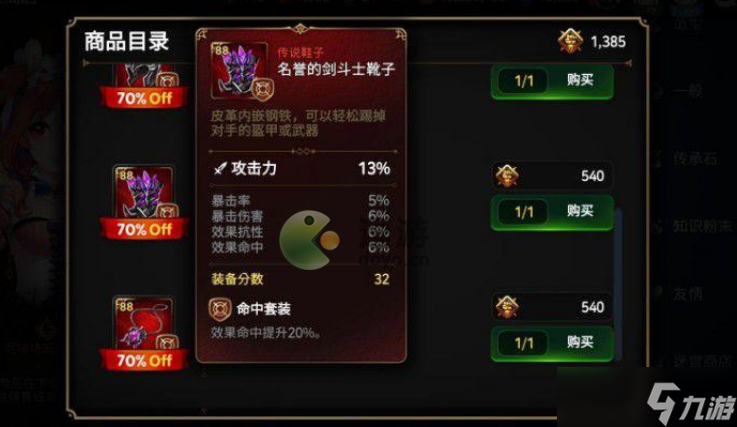Buy the necklace with its 购买 button
This screenshot has width=737, height=427.
pyautogui.click(x=580, y=343)
